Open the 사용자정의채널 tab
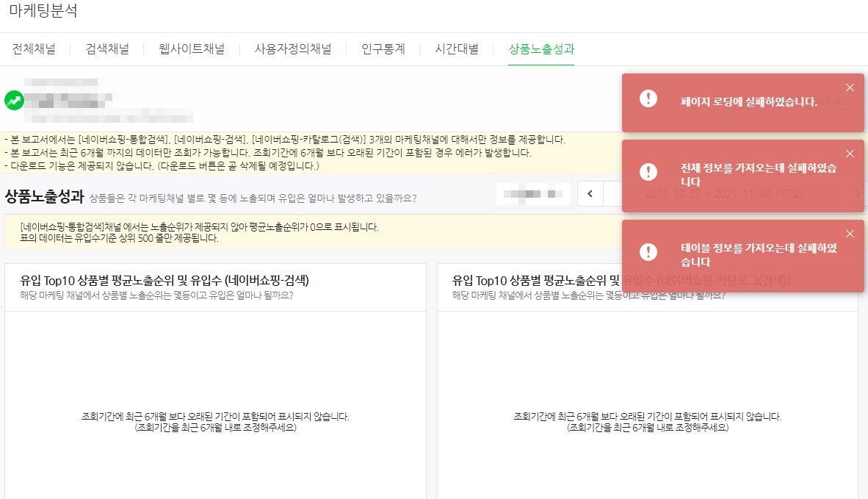The width and height of the screenshot is (868, 499). tap(292, 49)
